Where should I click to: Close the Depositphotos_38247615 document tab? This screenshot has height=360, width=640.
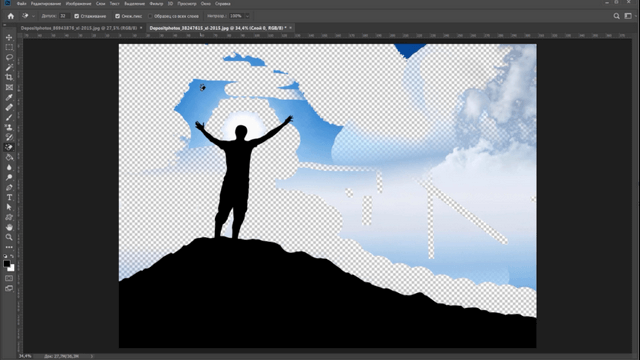point(291,28)
